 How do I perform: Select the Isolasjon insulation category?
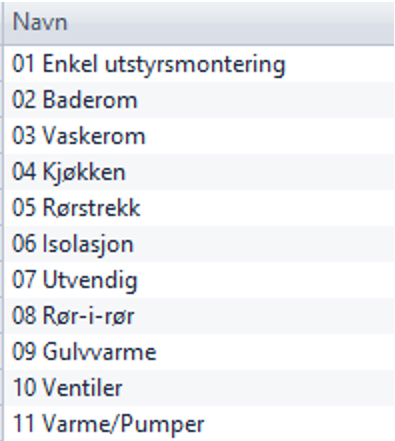click(88, 245)
